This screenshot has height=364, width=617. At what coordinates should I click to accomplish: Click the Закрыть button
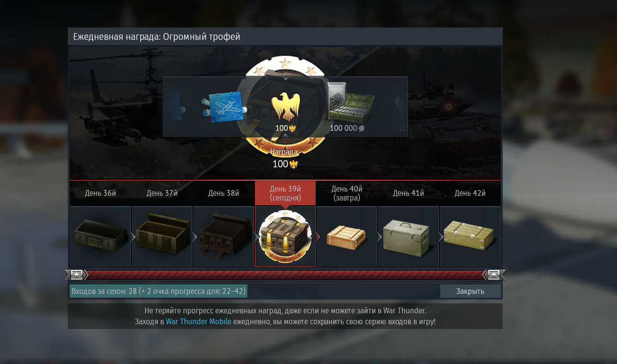click(470, 291)
